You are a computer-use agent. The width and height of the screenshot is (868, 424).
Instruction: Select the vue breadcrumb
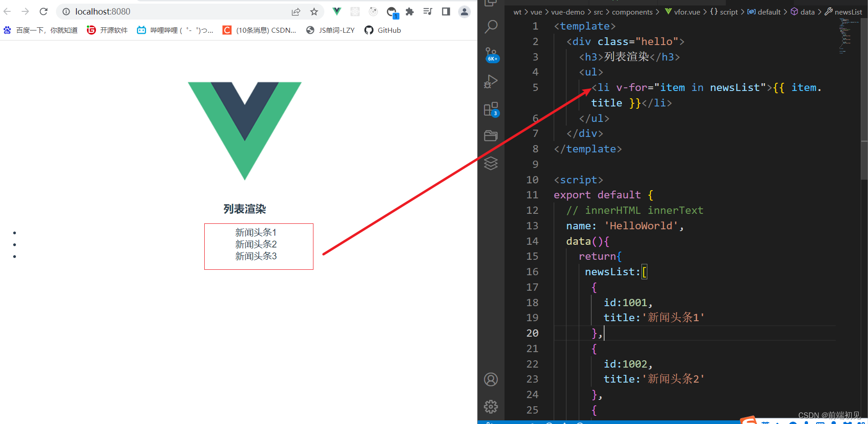(x=536, y=12)
